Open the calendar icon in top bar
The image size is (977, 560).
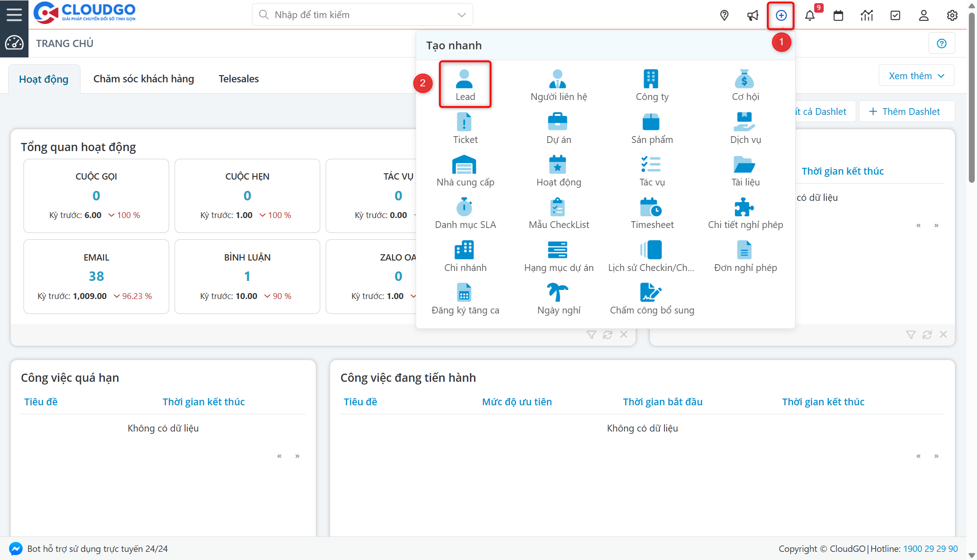click(x=838, y=15)
